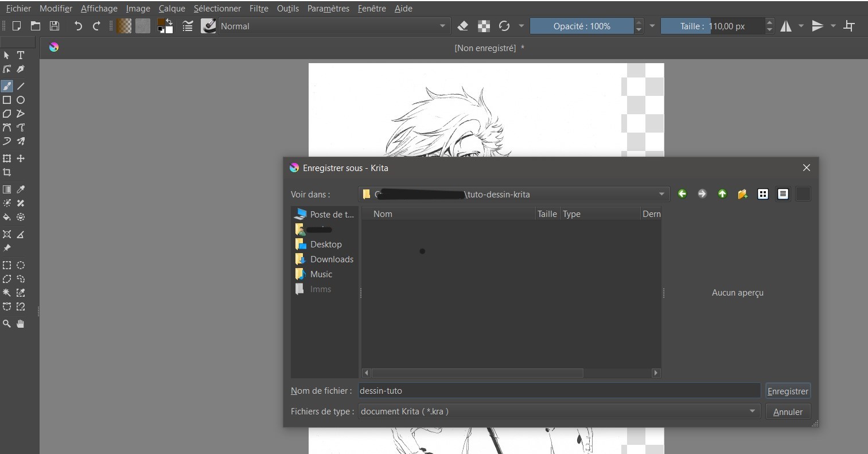868x454 pixels.
Task: Select the Zoom magnifier tool
Action: pos(7,324)
